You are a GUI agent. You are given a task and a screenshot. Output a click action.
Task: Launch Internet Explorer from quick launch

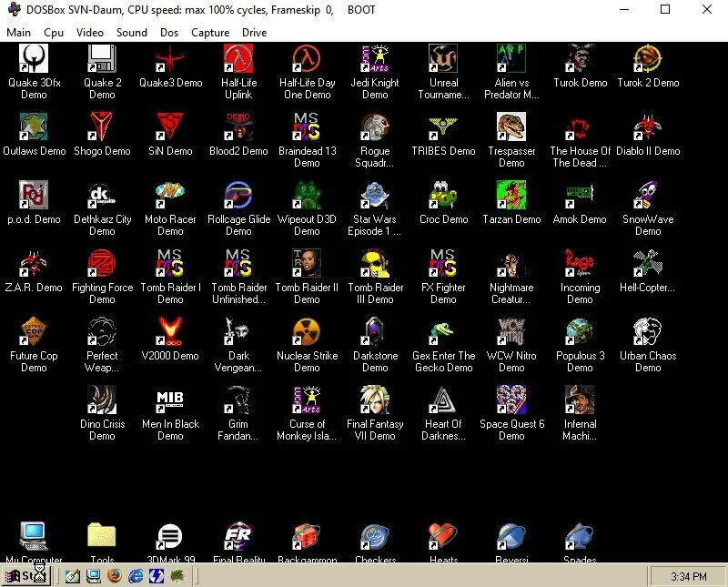136,576
